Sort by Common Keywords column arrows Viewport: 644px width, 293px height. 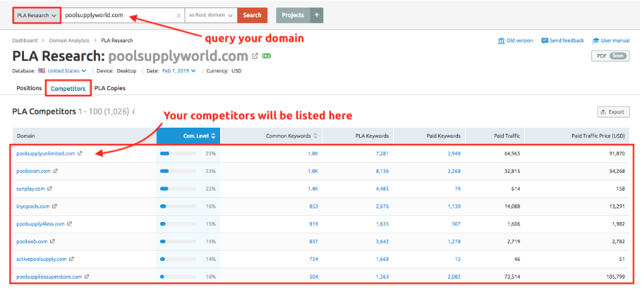coord(315,136)
